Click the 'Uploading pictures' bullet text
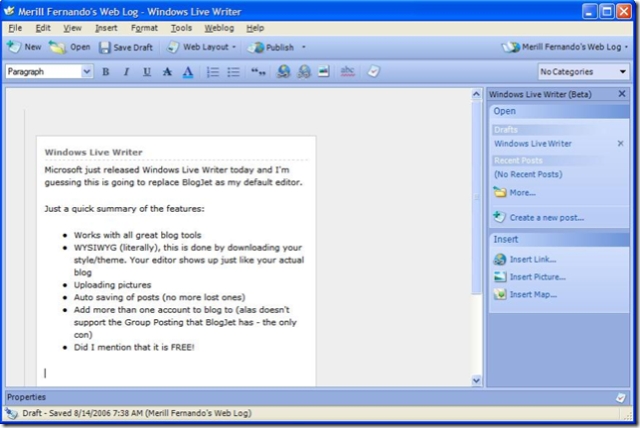This screenshot has height=428, width=640. coord(112,285)
